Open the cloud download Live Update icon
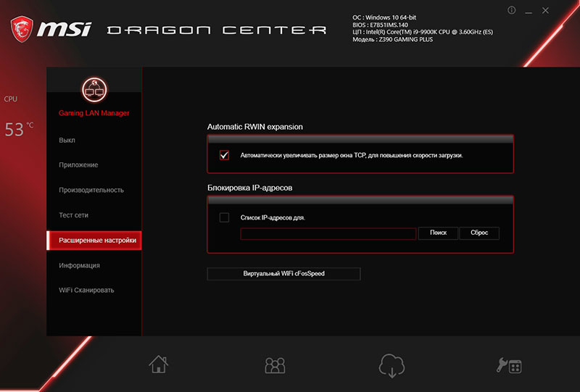This screenshot has width=580, height=392. pos(391,365)
